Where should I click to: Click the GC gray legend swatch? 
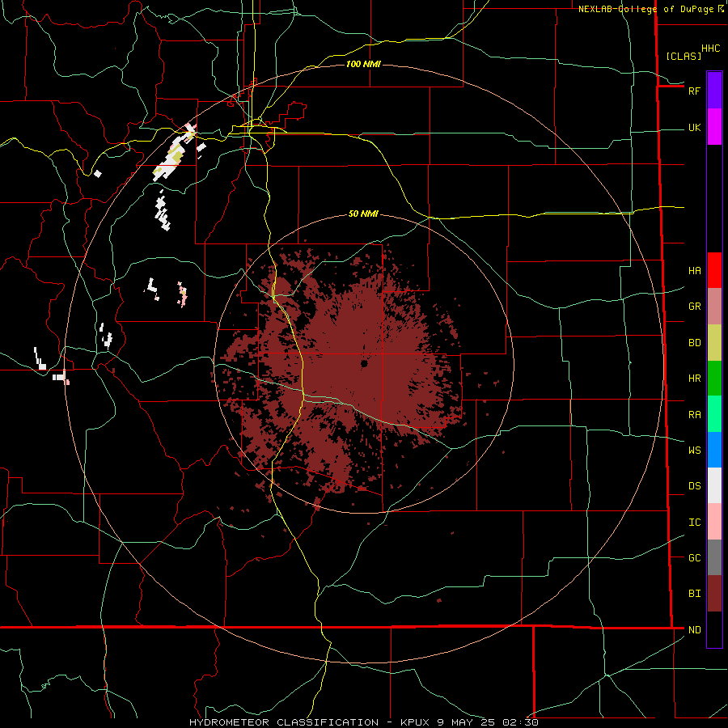(x=714, y=557)
